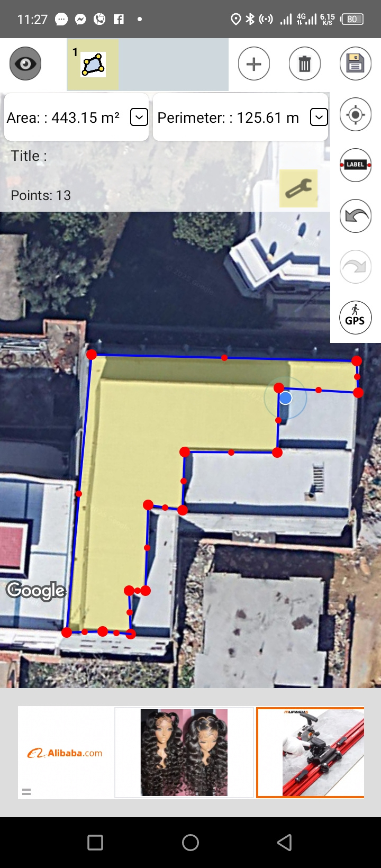Toggle visibility with the eye icon
Image resolution: width=381 pixels, height=868 pixels.
click(25, 64)
